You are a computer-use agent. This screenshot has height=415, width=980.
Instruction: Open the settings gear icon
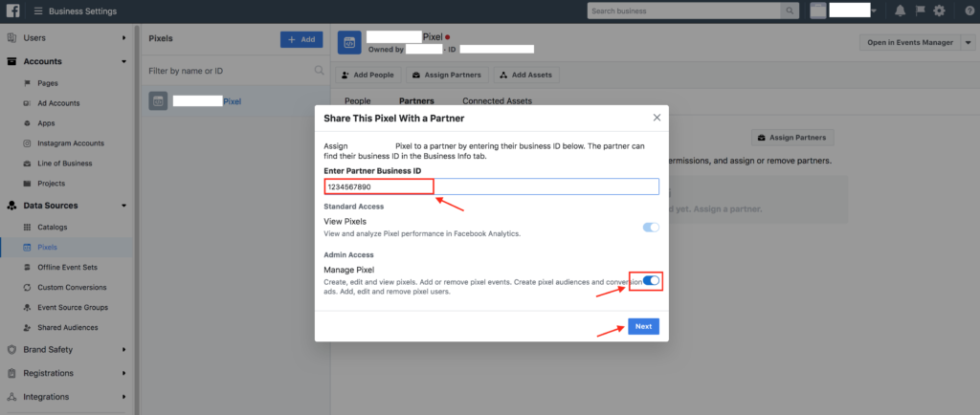pos(939,11)
